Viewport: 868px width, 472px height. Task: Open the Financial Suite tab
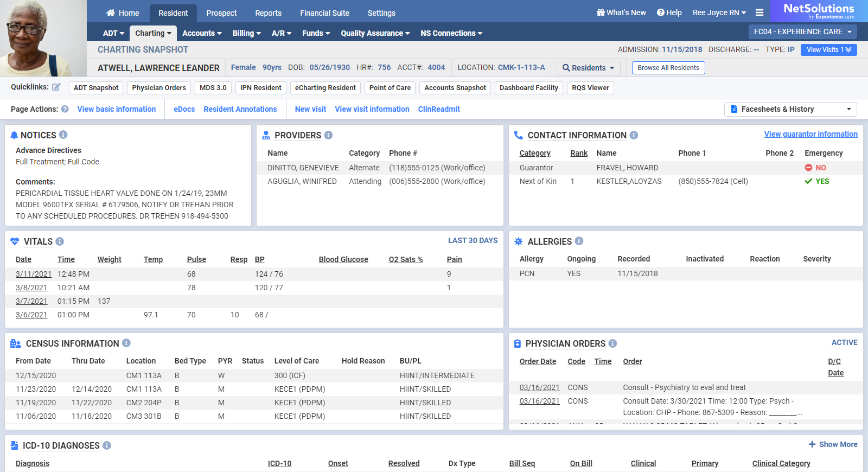324,13
